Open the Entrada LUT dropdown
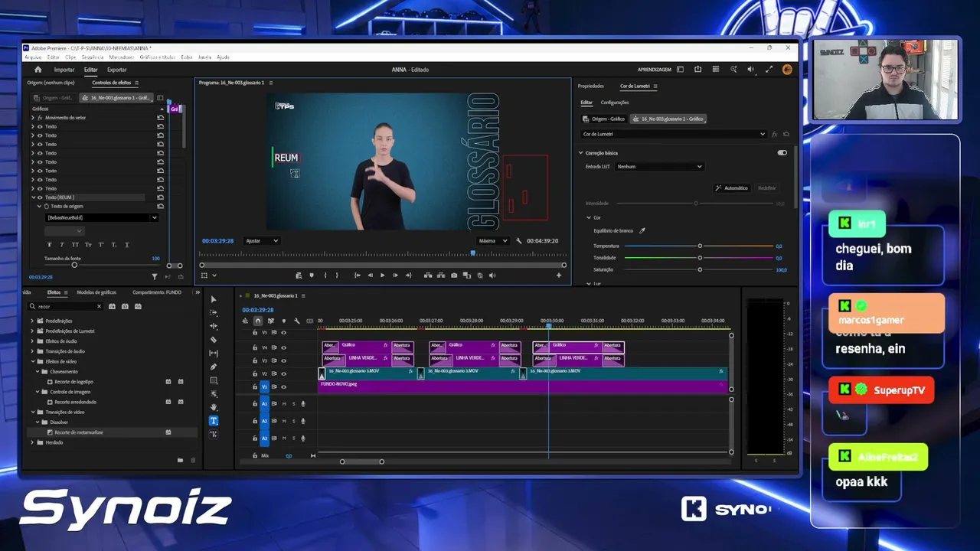Viewport: 980px width, 551px height. (658, 166)
